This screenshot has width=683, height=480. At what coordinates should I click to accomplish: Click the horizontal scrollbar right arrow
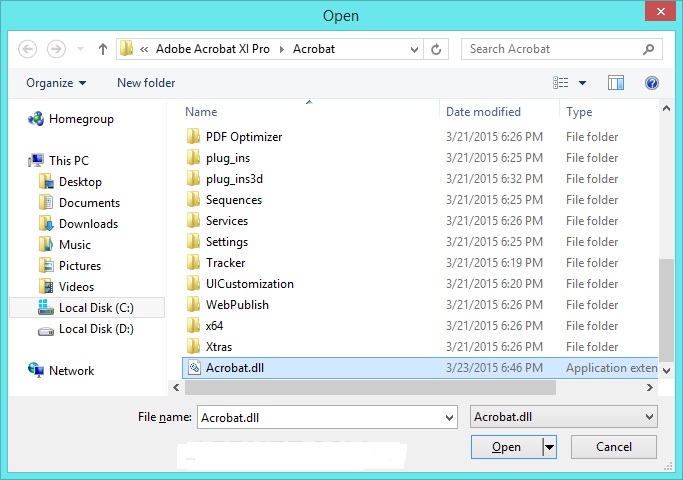point(649,387)
